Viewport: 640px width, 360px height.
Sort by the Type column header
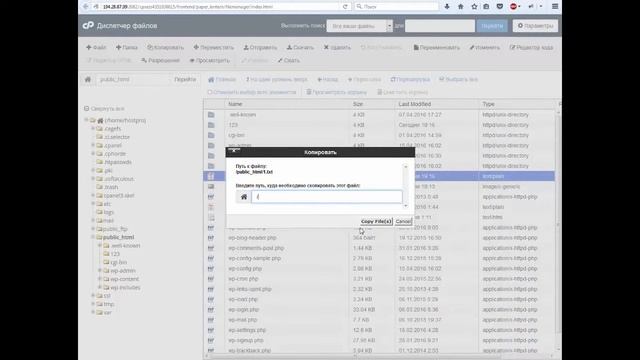(488, 104)
